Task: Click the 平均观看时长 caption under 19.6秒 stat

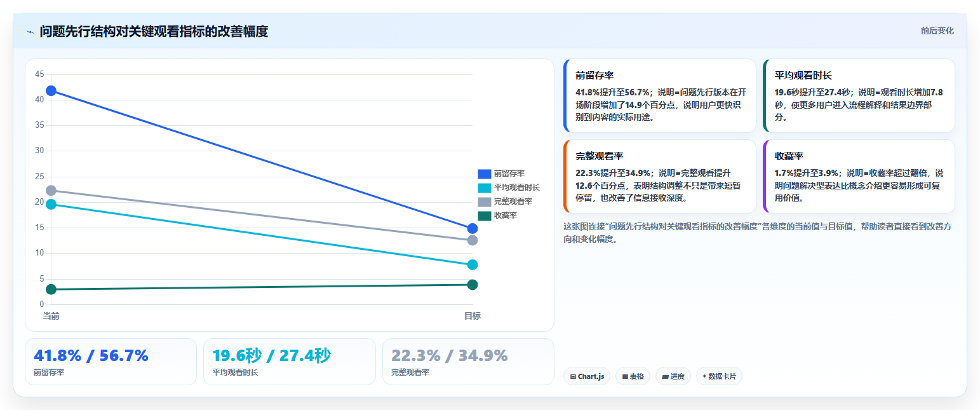Action: point(235,372)
